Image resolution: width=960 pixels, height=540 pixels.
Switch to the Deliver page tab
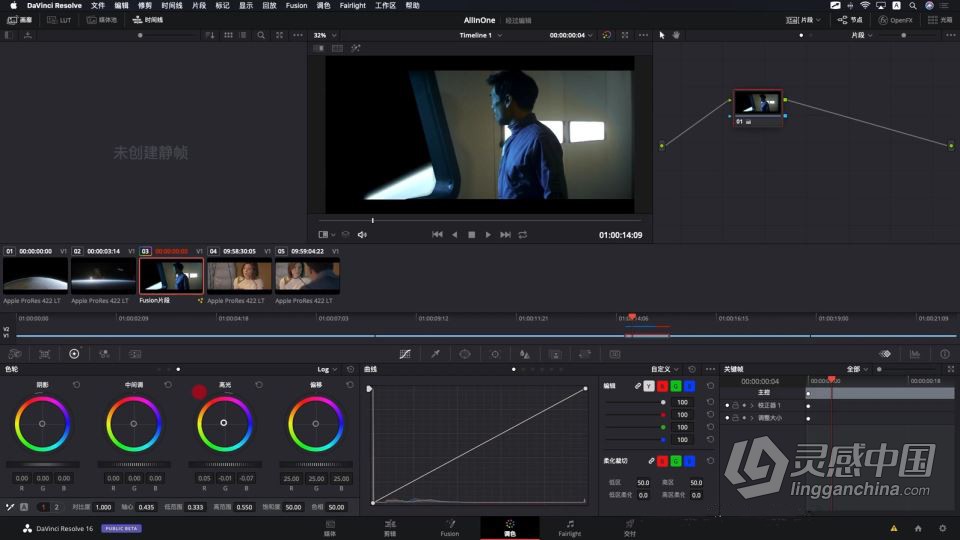coord(629,528)
